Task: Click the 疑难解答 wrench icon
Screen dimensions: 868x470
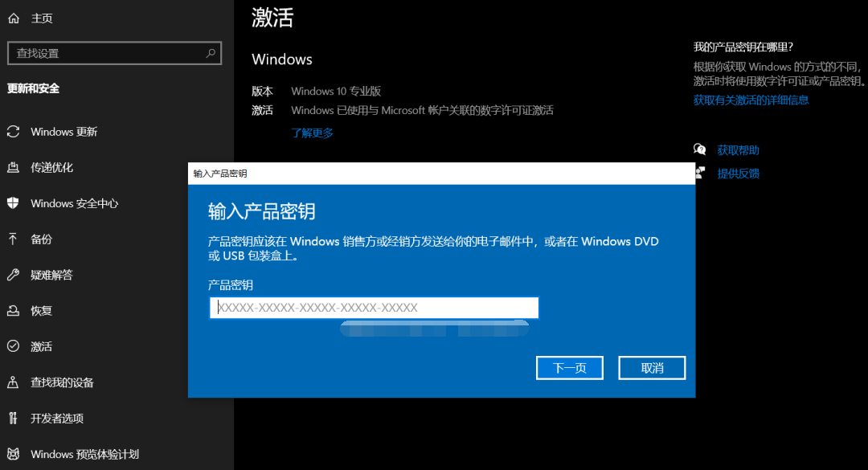Action: pyautogui.click(x=14, y=275)
